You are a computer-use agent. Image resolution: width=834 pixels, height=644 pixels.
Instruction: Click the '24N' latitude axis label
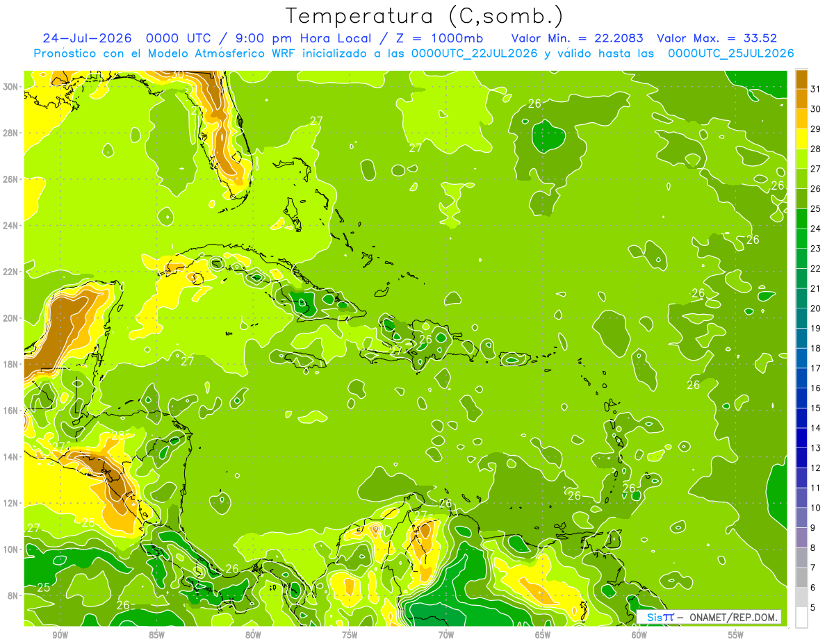pos(10,226)
